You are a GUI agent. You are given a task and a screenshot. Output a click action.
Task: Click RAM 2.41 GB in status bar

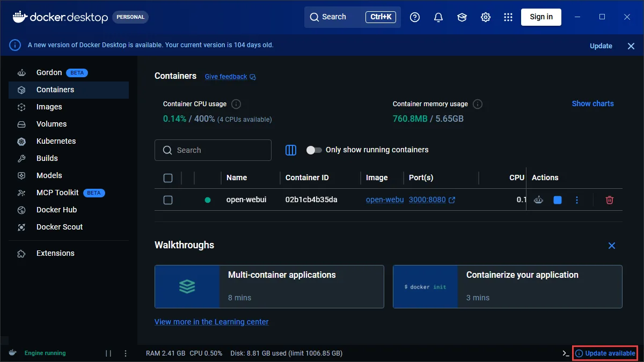(x=165, y=353)
